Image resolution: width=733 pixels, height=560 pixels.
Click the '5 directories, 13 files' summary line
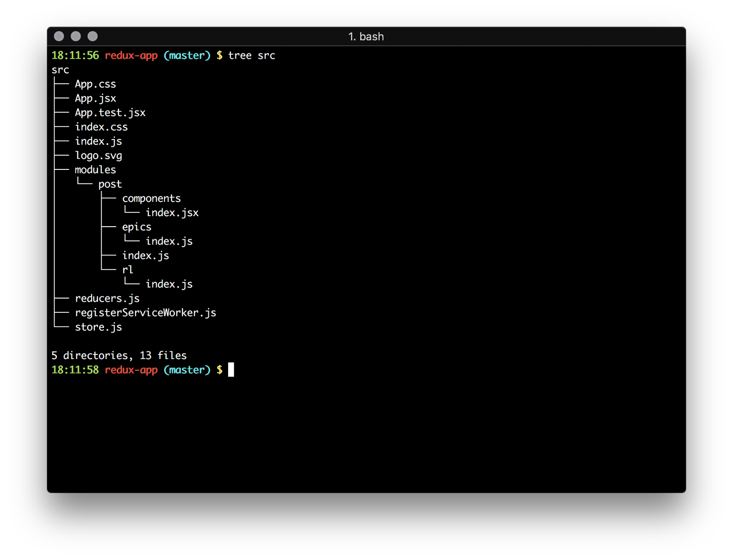tap(119, 355)
